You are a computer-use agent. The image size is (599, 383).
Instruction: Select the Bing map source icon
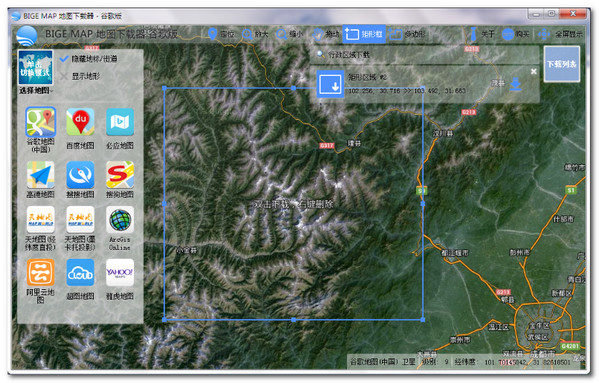120,122
